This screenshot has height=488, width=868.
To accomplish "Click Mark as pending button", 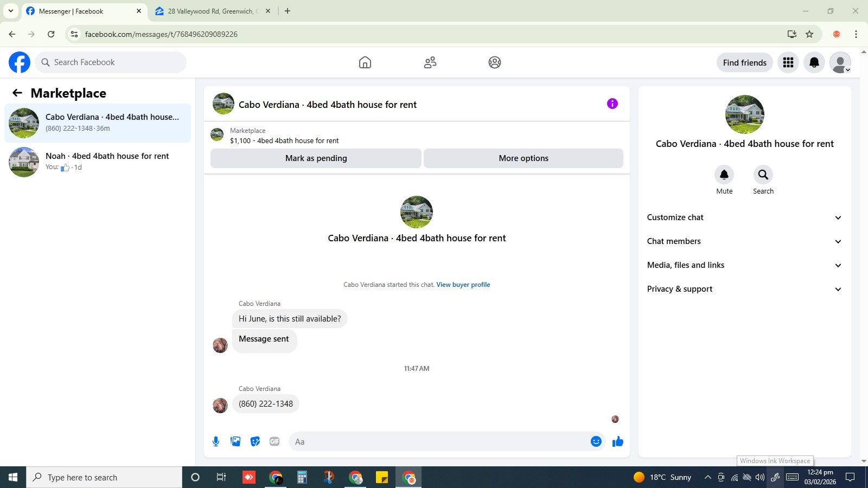I will [x=316, y=158].
